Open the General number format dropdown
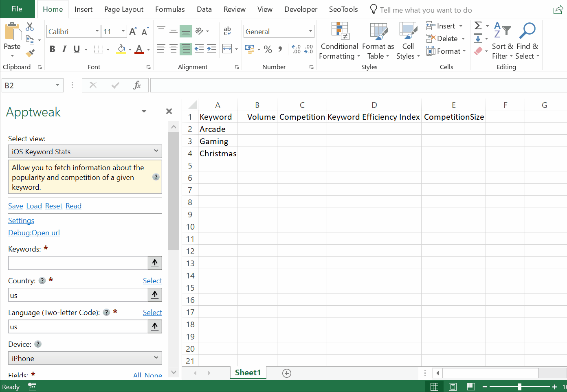Screen dimensions: 567x392 (310, 31)
